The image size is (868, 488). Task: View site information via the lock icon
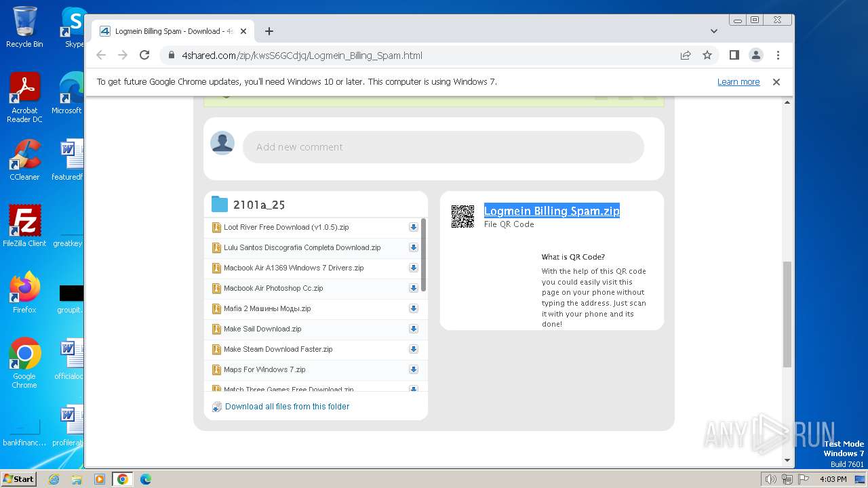pos(172,56)
